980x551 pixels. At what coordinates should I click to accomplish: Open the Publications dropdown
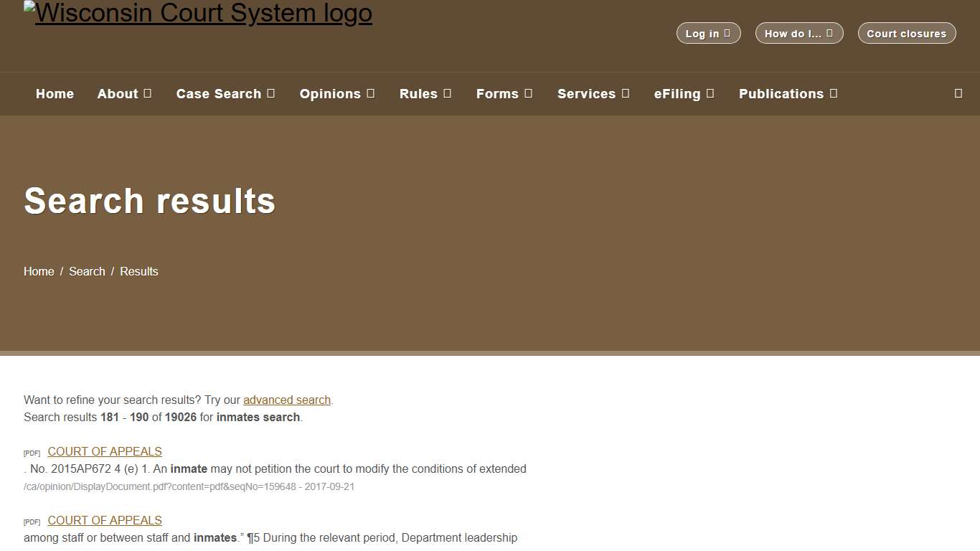click(788, 93)
